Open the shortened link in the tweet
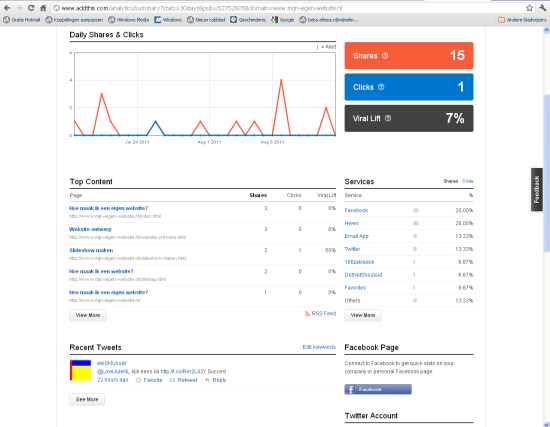Viewport: 550px width, 427px height. pyautogui.click(x=183, y=371)
